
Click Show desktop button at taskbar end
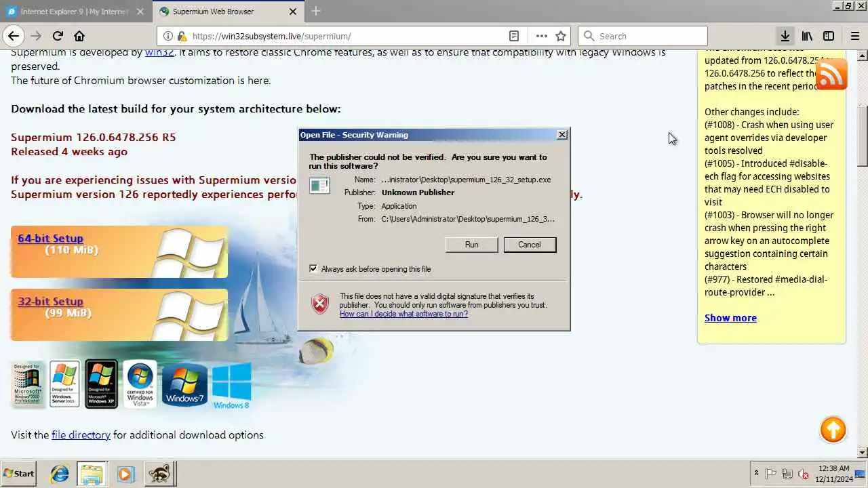[860, 474]
